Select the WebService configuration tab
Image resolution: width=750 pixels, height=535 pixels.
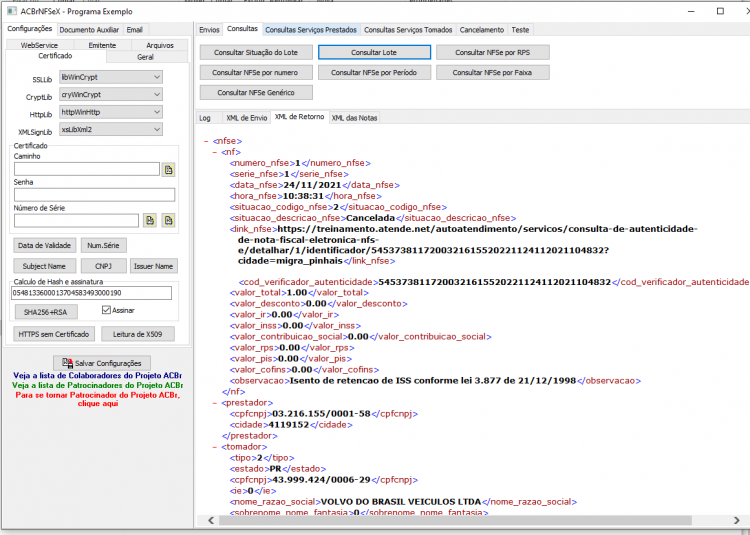click(x=39, y=45)
